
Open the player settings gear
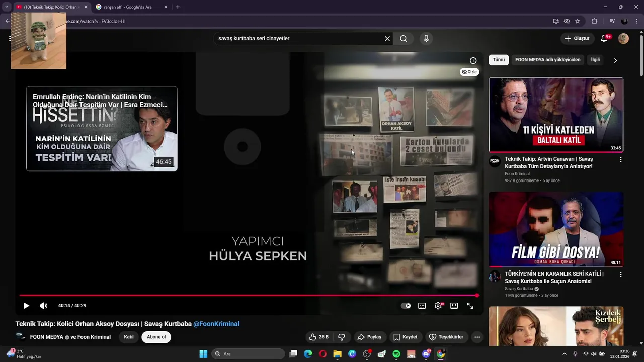click(x=438, y=306)
